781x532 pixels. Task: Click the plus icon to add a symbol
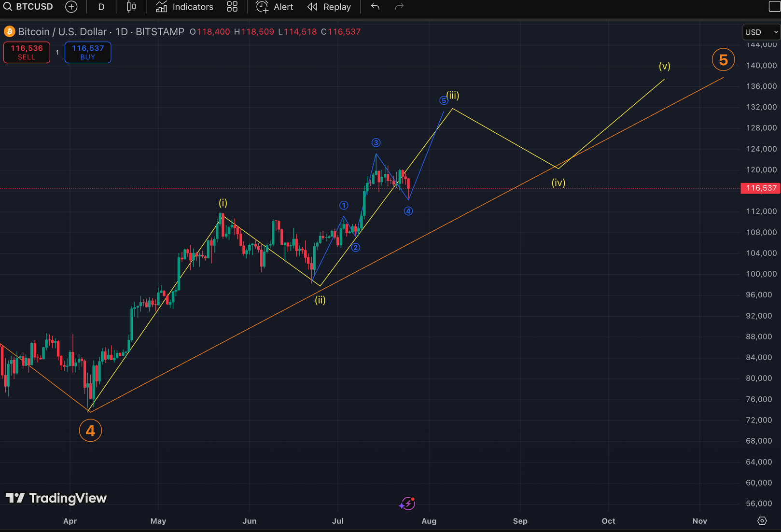point(71,7)
